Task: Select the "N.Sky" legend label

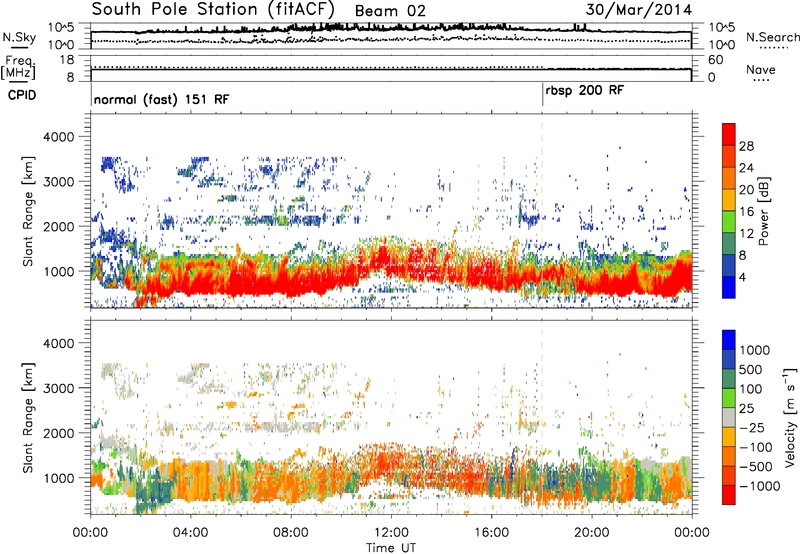Action: [19, 37]
